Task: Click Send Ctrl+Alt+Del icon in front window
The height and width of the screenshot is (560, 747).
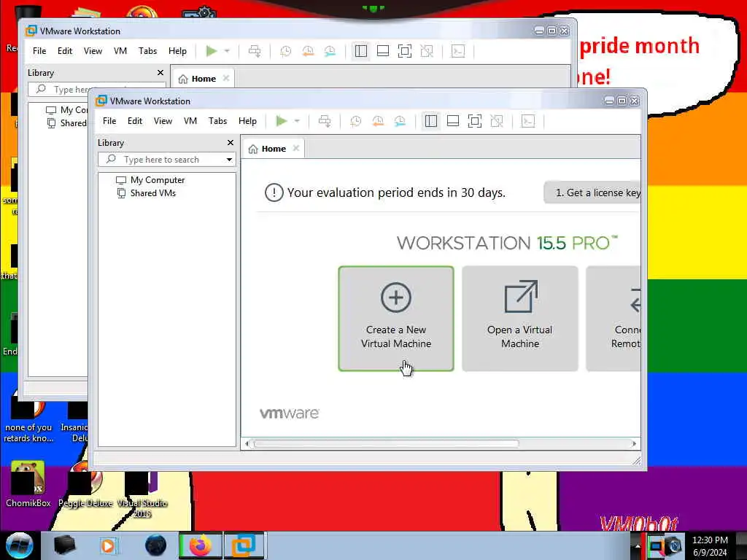Action: click(x=325, y=121)
